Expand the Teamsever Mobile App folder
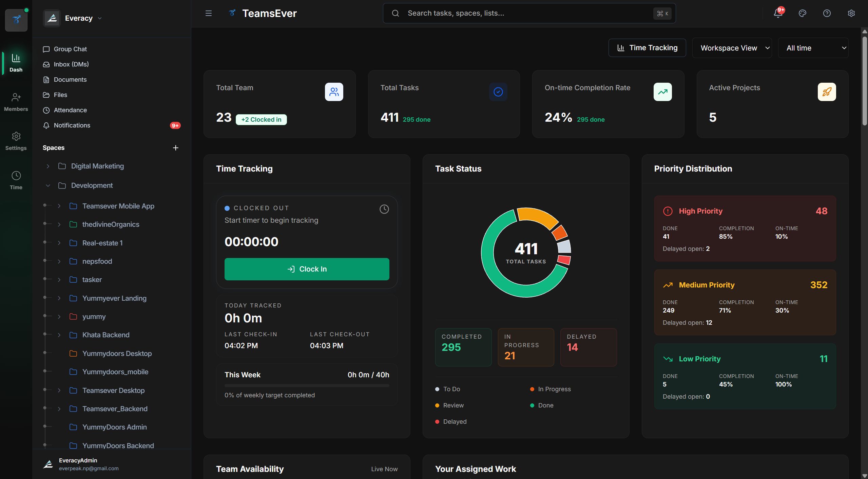 point(59,206)
